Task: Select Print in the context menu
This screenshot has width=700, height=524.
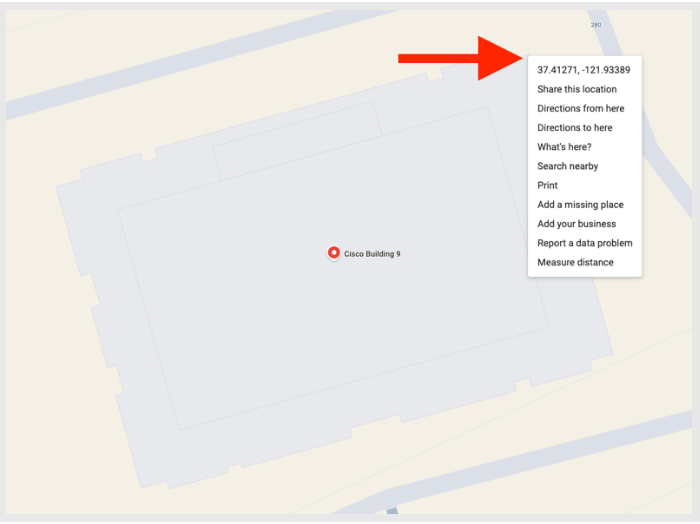Action: (x=547, y=185)
